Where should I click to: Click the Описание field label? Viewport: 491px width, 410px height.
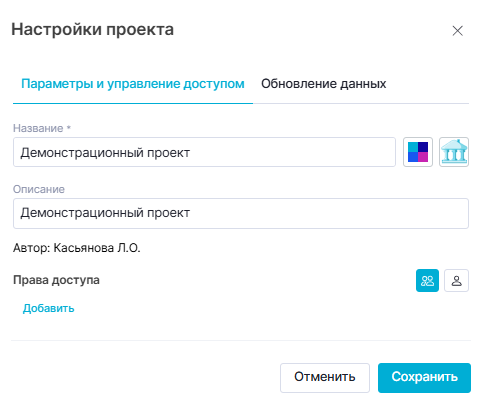(39, 189)
